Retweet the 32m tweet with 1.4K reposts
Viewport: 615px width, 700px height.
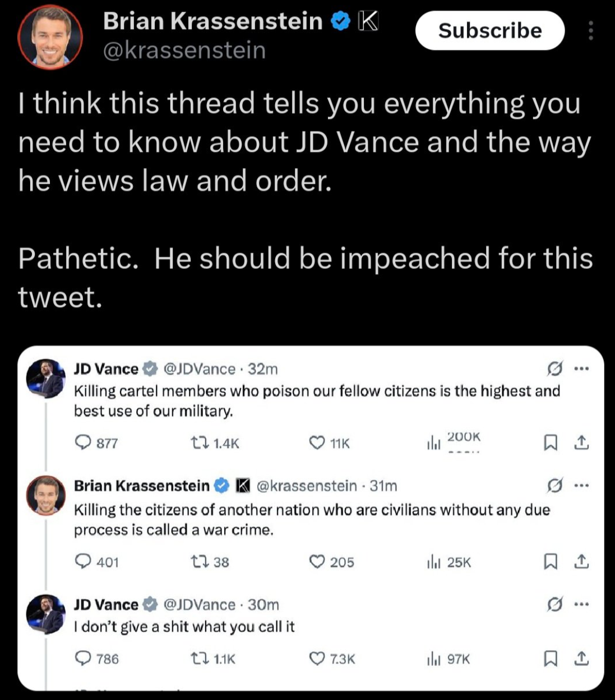197,443
